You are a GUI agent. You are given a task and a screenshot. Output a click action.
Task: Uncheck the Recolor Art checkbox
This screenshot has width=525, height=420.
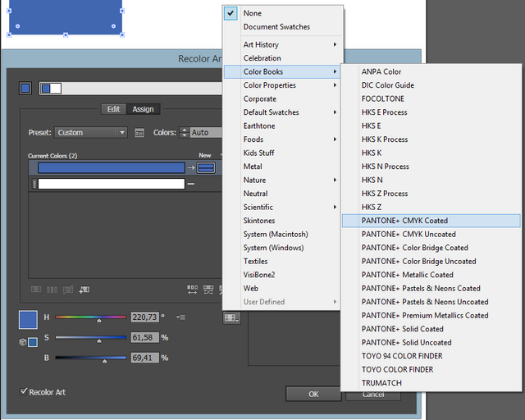click(x=24, y=391)
